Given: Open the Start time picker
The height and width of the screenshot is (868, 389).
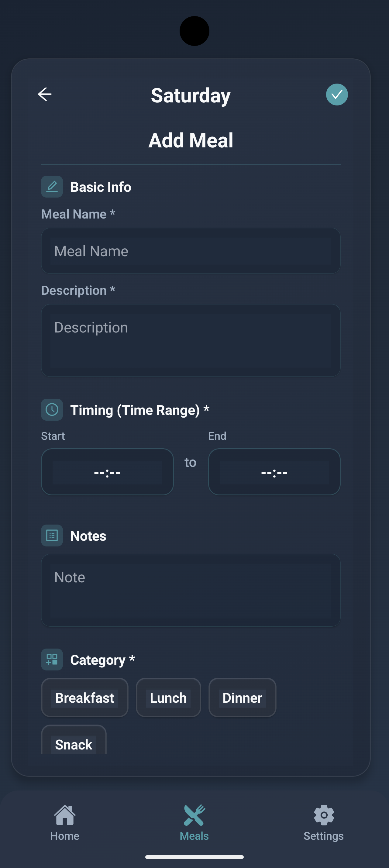Looking at the screenshot, I should (x=107, y=472).
